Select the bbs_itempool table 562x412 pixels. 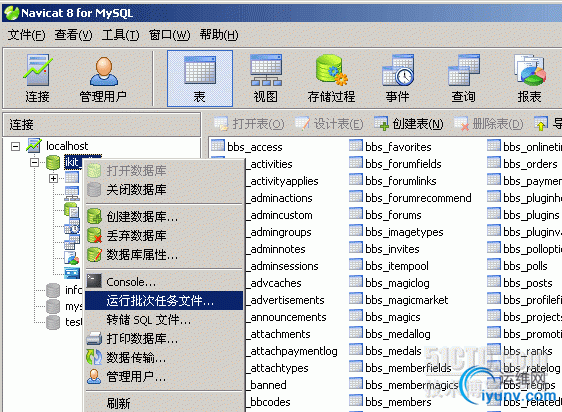pyautogui.click(x=389, y=266)
